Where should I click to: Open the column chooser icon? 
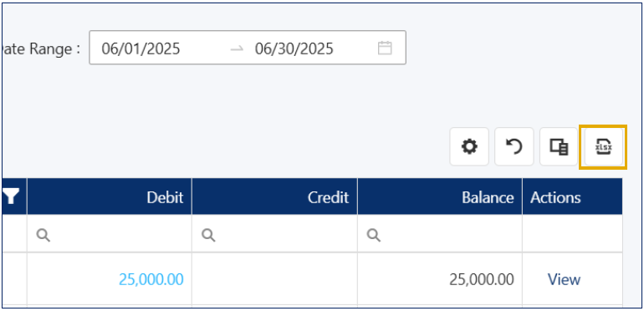point(559,146)
